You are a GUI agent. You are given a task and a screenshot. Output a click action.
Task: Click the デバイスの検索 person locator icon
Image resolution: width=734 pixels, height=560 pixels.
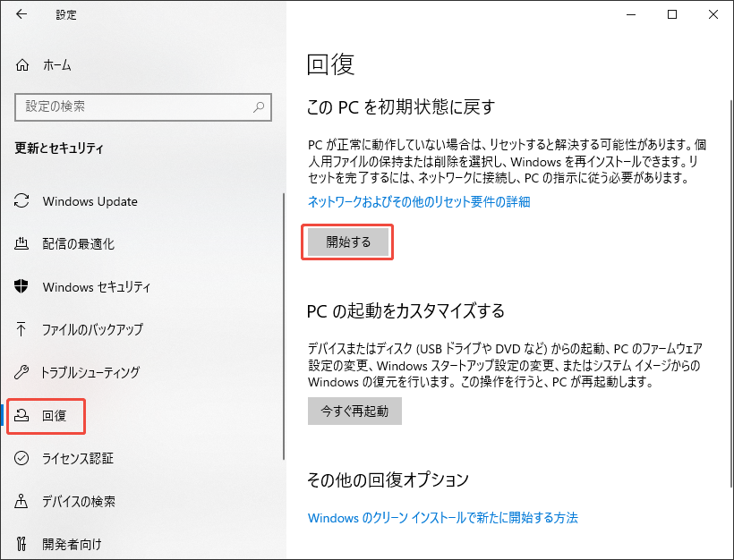pyautogui.click(x=21, y=501)
